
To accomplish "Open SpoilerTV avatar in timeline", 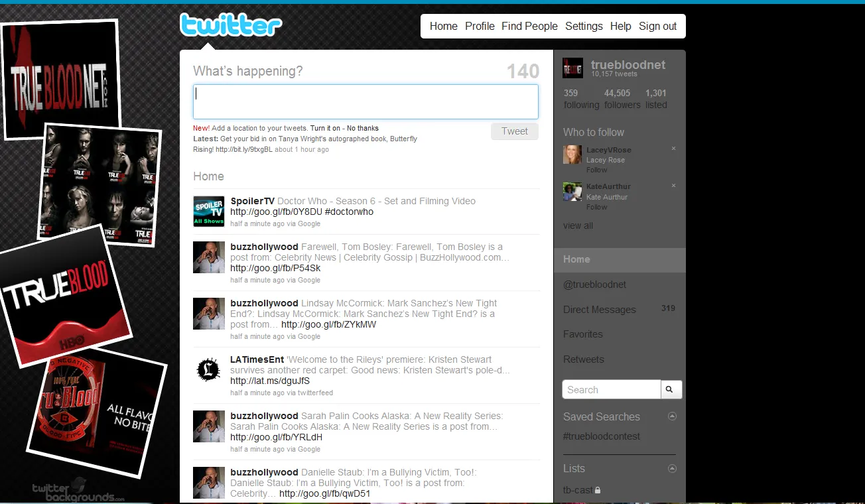I will click(208, 212).
